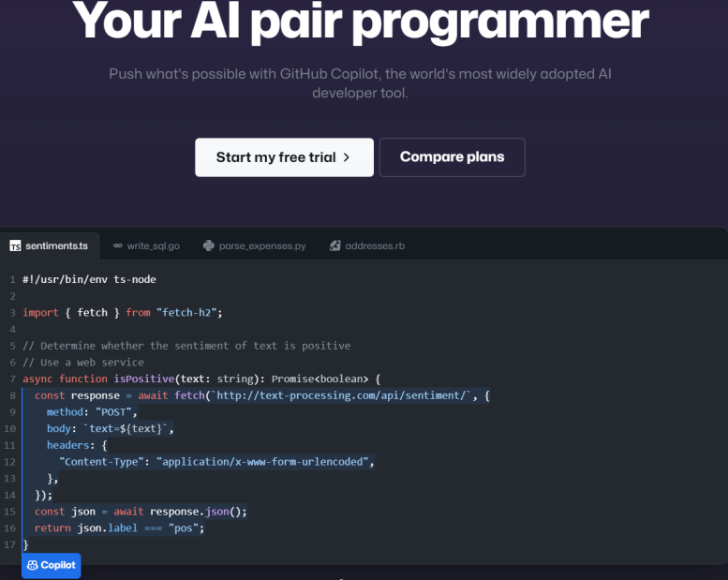The height and width of the screenshot is (580, 728).
Task: Switch to the sentiments.ts tab
Action: click(50, 246)
